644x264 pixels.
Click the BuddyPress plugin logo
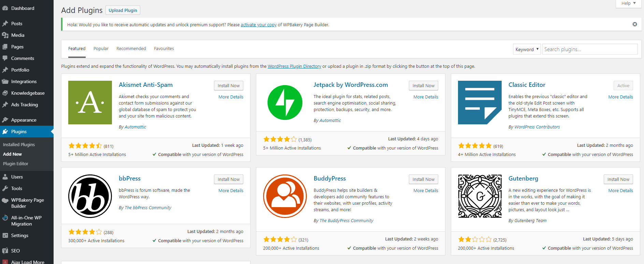pos(285,196)
